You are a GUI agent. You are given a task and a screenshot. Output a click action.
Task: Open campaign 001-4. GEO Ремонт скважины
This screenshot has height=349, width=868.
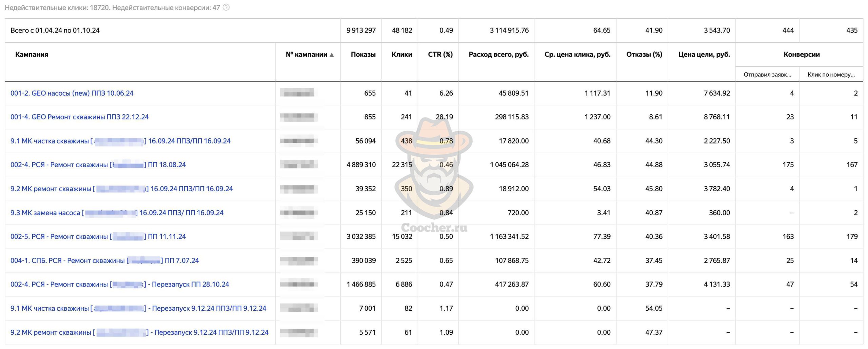click(79, 117)
